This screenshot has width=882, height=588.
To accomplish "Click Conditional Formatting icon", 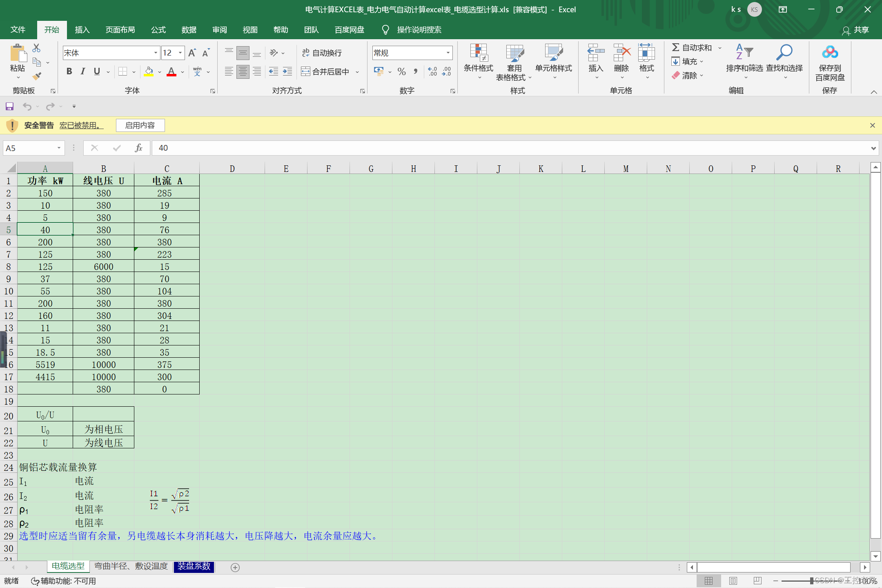I will pos(478,53).
